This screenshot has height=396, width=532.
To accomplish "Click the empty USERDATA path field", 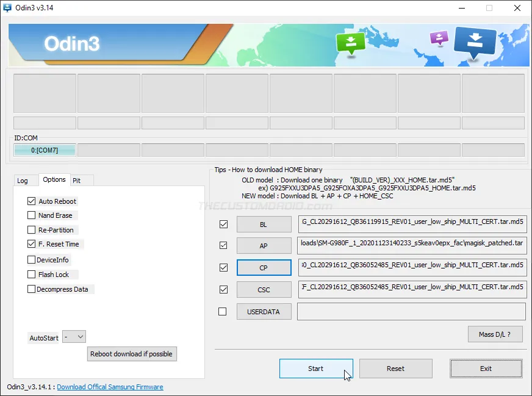I will pyautogui.click(x=412, y=312).
